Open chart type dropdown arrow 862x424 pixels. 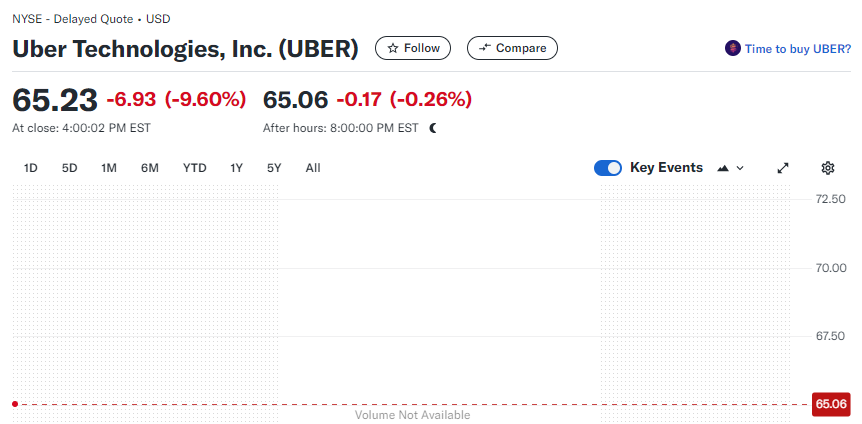click(x=740, y=168)
